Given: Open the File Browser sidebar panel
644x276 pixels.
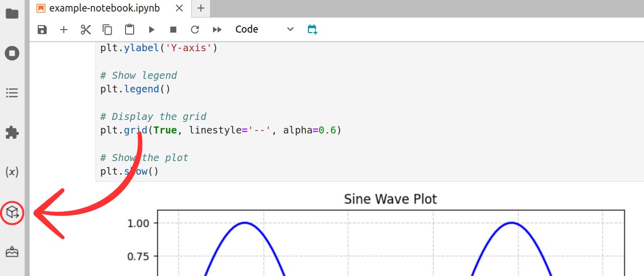Looking at the screenshot, I should [12, 14].
